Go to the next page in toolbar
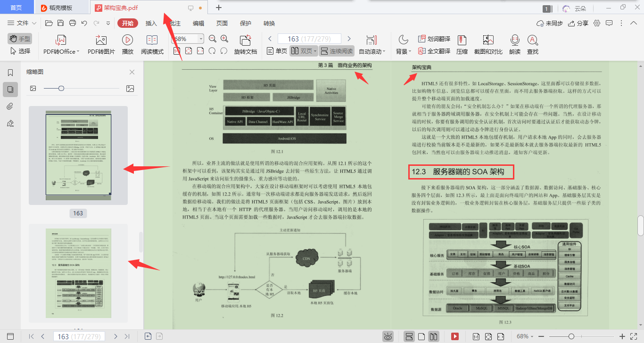Image resolution: width=644 pixels, height=343 pixels. (x=349, y=39)
